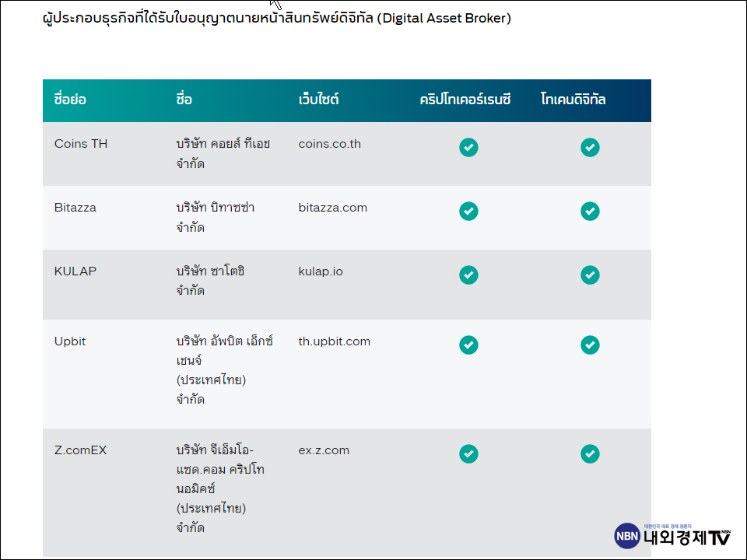Open the kulap.io website link
Screen dimensions: 747x560
click(321, 271)
